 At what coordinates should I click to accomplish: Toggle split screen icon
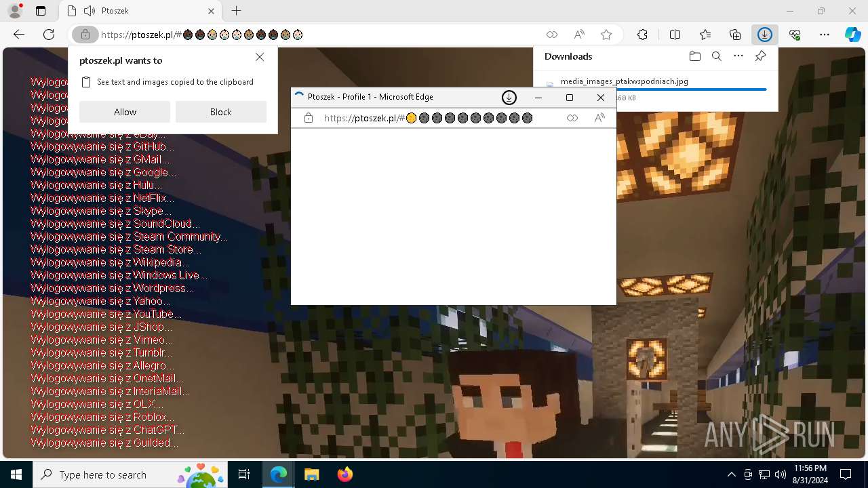[675, 35]
